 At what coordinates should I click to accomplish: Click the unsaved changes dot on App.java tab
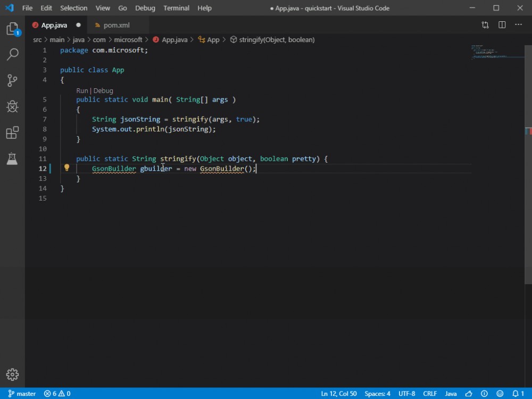[x=78, y=24]
